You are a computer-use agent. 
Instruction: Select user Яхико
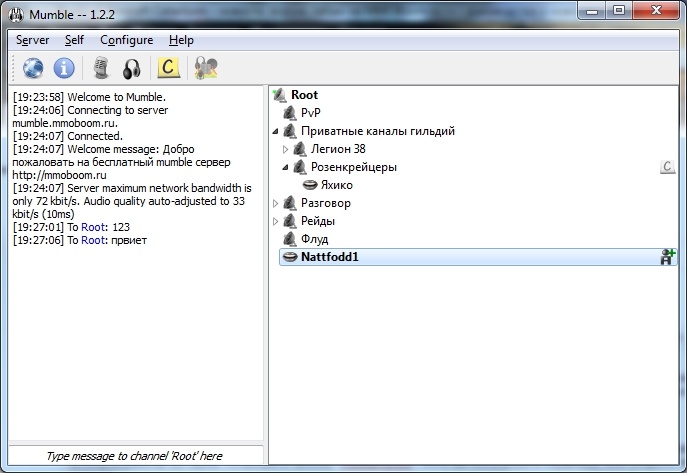click(x=336, y=185)
